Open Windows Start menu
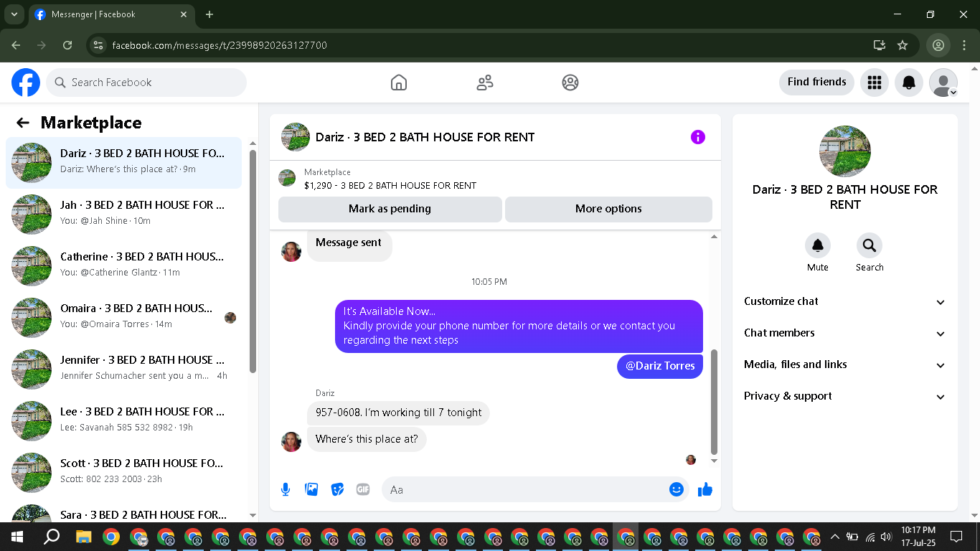 [17, 536]
